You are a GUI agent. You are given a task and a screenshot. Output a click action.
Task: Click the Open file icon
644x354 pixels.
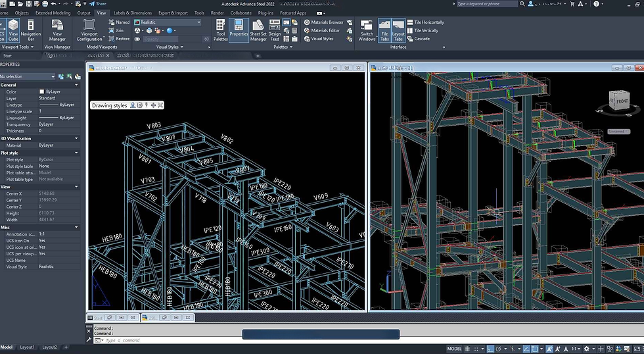(x=20, y=4)
